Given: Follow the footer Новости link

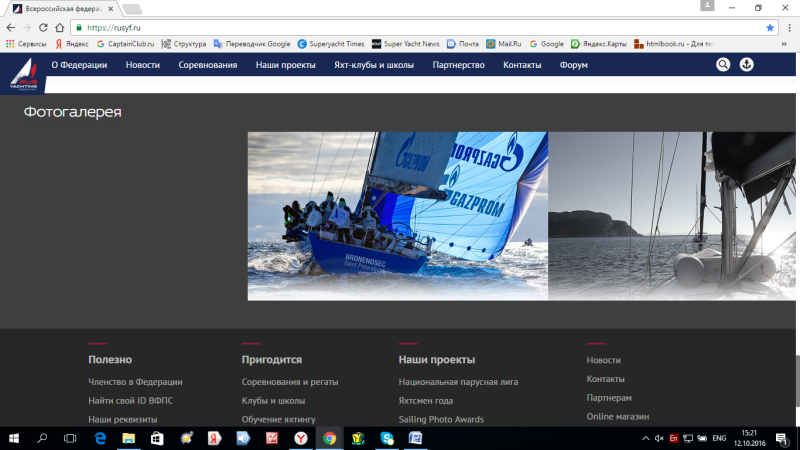Looking at the screenshot, I should tap(604, 360).
